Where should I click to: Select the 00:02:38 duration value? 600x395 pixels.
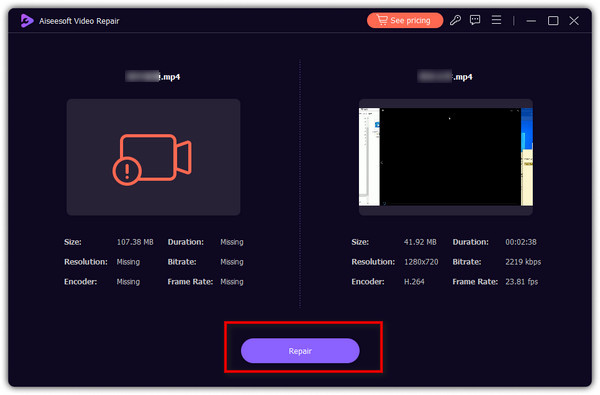coord(521,242)
